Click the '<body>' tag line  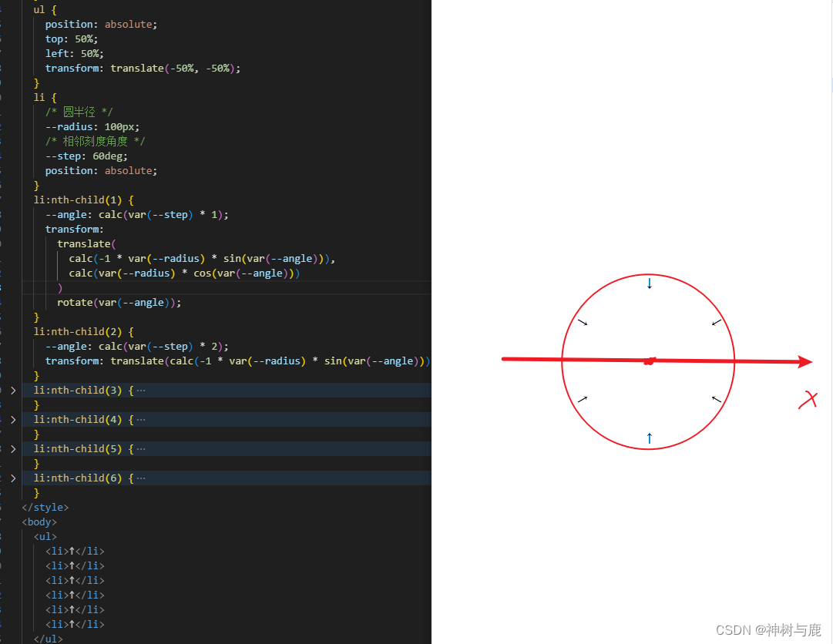[x=39, y=522]
